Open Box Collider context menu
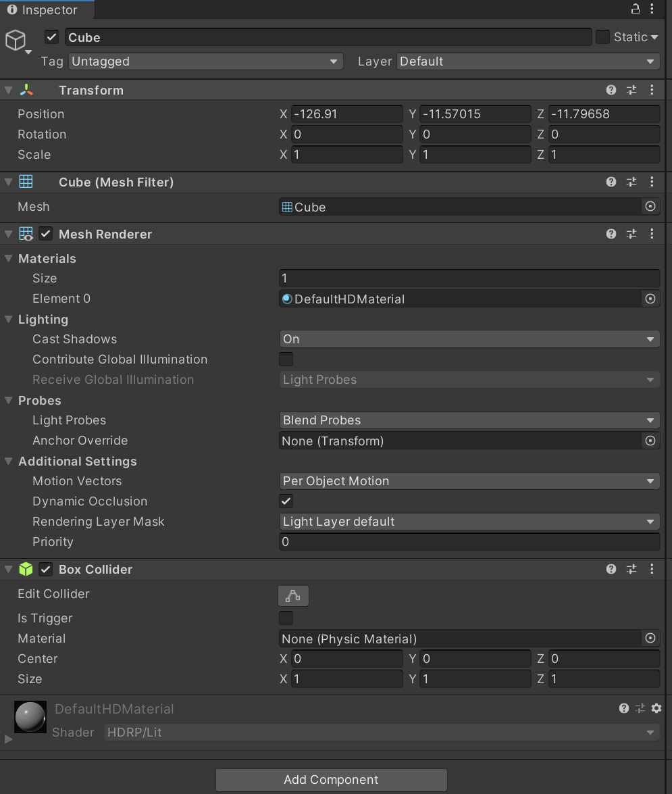Image resolution: width=672 pixels, height=794 pixels. (x=652, y=569)
